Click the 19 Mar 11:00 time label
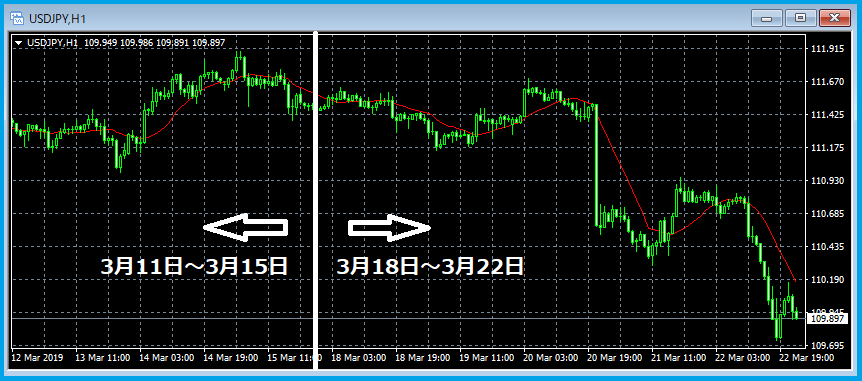The image size is (862, 381). (x=487, y=357)
